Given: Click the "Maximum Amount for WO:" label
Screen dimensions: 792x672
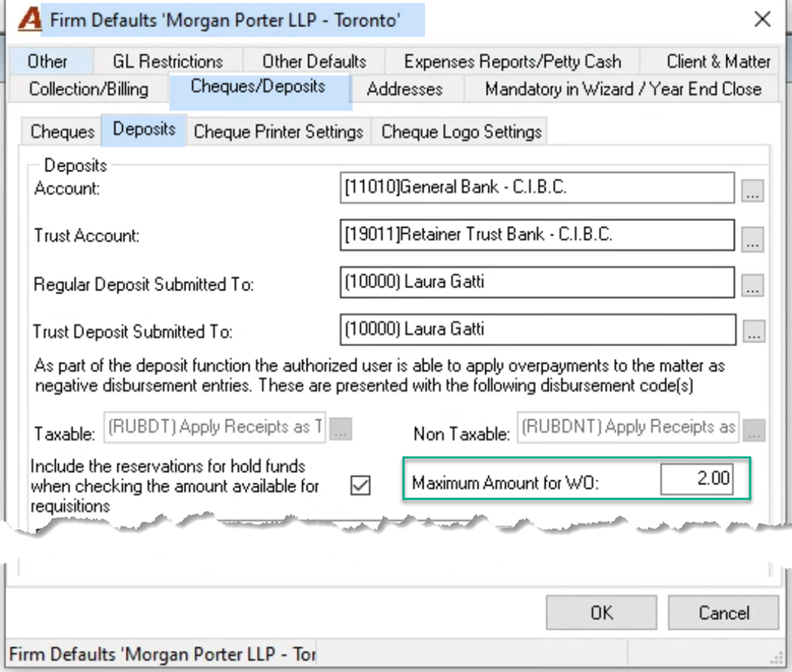Looking at the screenshot, I should (x=505, y=483).
